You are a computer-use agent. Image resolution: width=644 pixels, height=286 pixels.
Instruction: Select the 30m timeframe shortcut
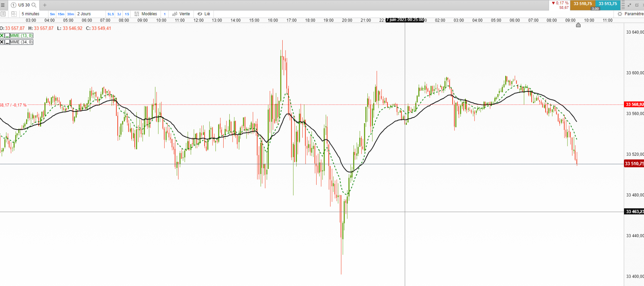pos(70,14)
